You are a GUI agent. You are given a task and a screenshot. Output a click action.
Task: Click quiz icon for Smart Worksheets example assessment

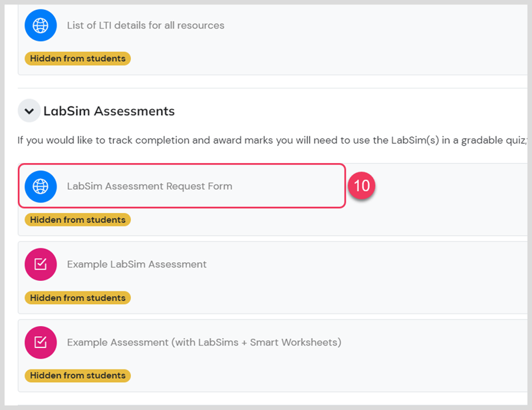coord(41,342)
